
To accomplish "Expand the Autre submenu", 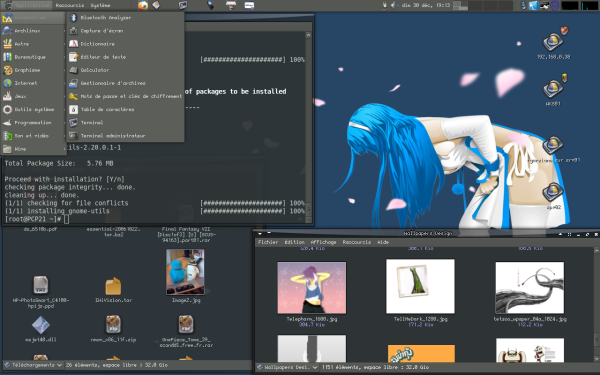I will [x=33, y=44].
